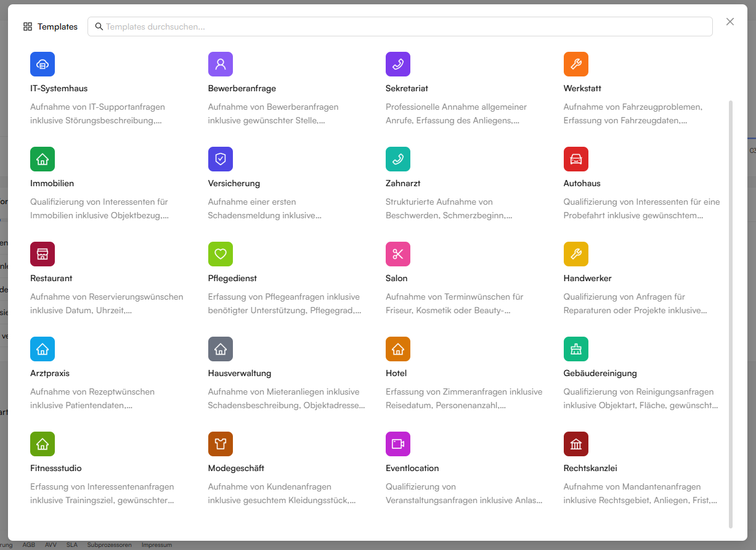Click the Gebäudereinigung cleaning icon

tap(576, 349)
